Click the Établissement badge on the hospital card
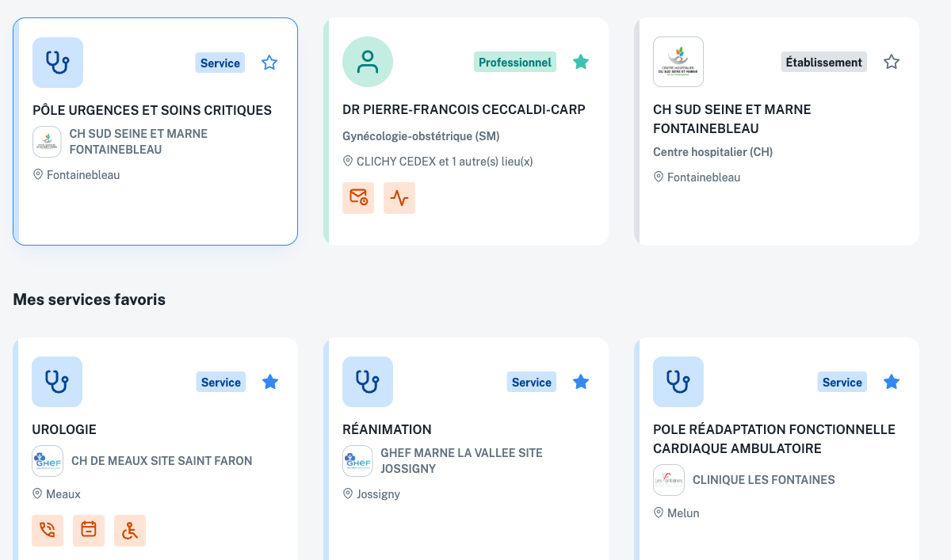 823,62
